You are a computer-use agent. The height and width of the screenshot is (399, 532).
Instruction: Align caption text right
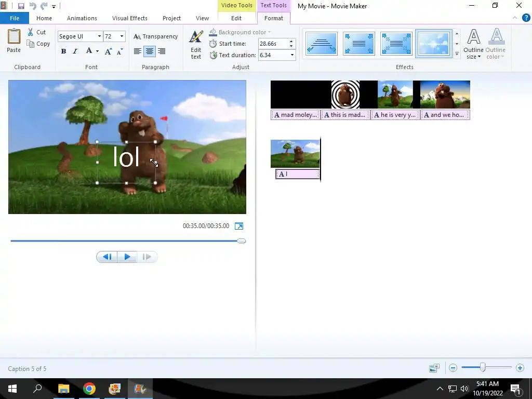pyautogui.click(x=162, y=51)
